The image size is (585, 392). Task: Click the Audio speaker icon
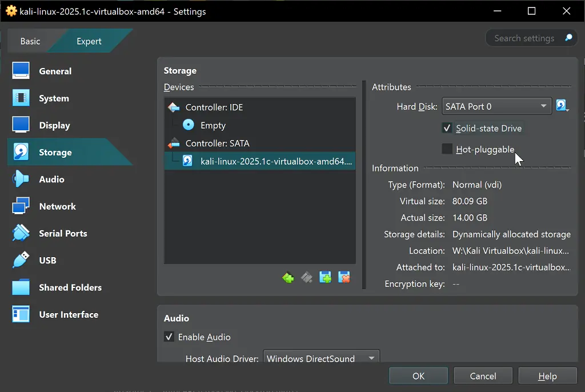point(21,179)
